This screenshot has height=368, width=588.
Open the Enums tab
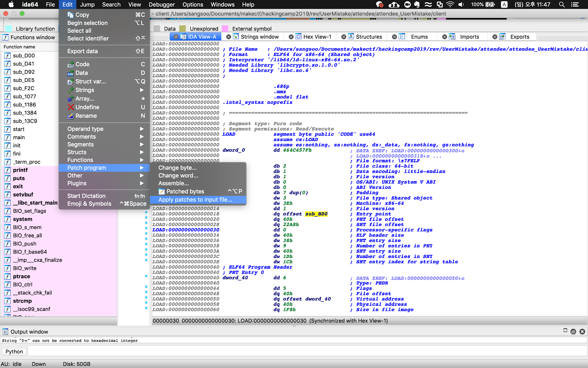[419, 37]
